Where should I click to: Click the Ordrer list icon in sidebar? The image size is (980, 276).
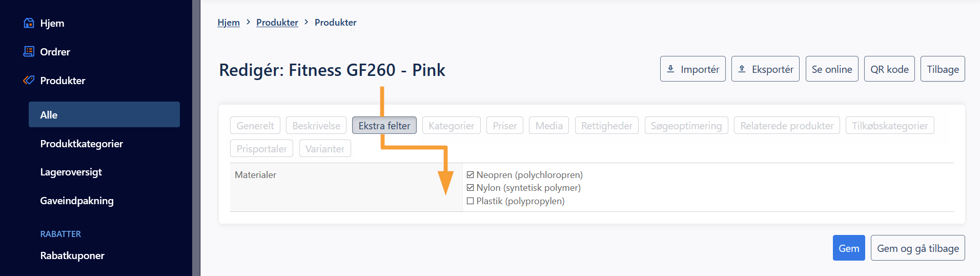click(x=29, y=51)
